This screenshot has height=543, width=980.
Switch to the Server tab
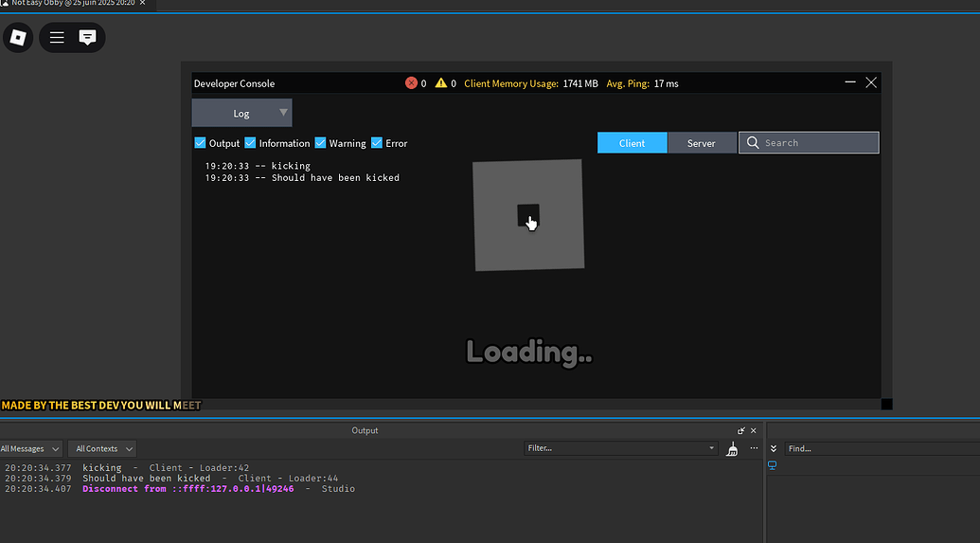click(x=702, y=143)
